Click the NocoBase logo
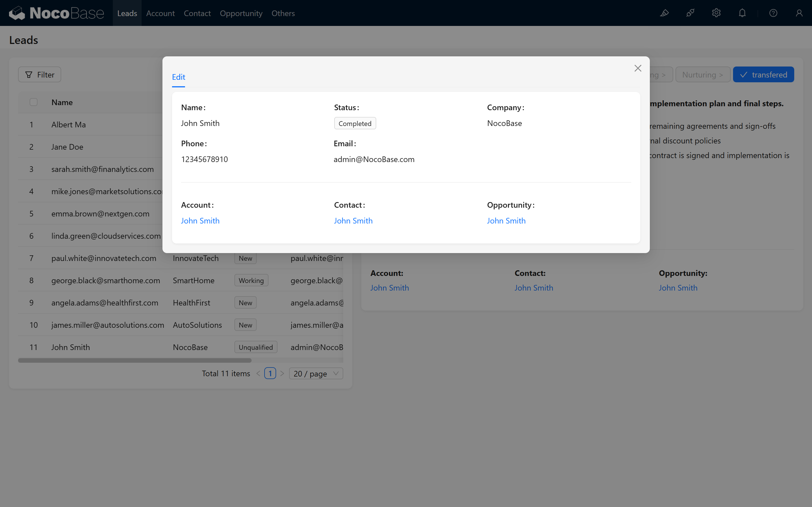The image size is (812, 507). [x=56, y=13]
